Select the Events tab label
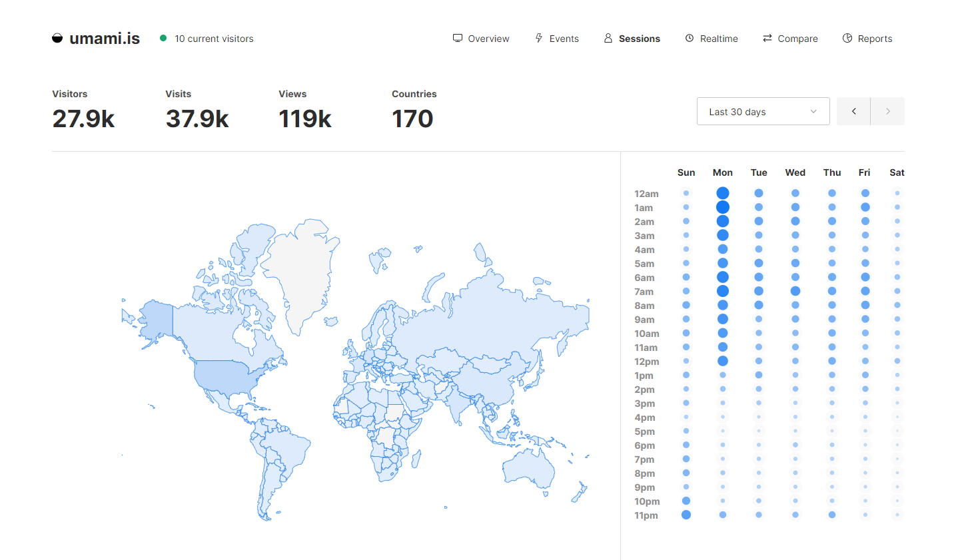This screenshot has width=956, height=560. pos(564,39)
